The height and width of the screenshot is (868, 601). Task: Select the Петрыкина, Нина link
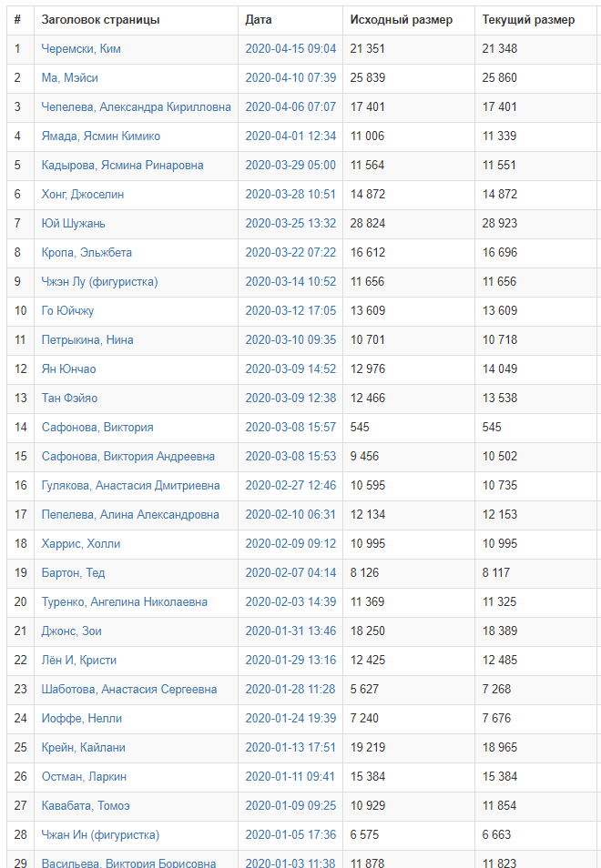[x=87, y=340]
